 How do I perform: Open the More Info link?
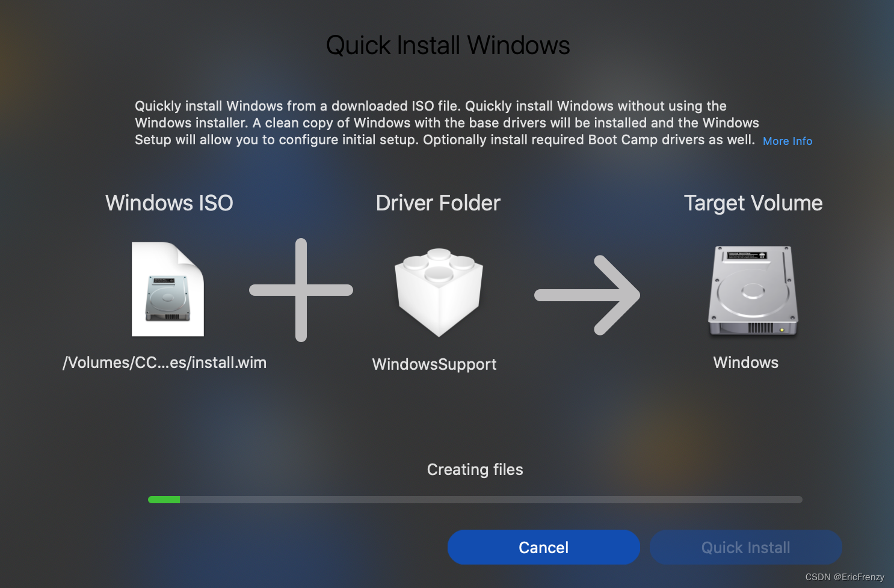[788, 141]
